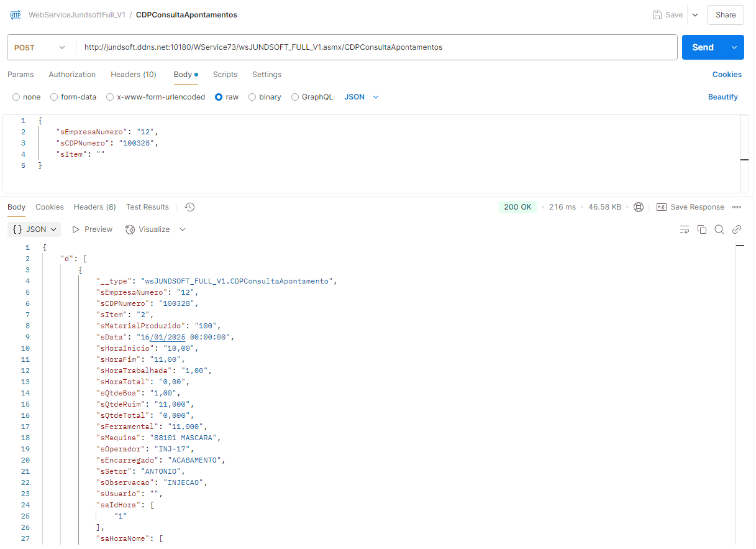Click the link icon in response toolbar
756x549 pixels.
[737, 229]
